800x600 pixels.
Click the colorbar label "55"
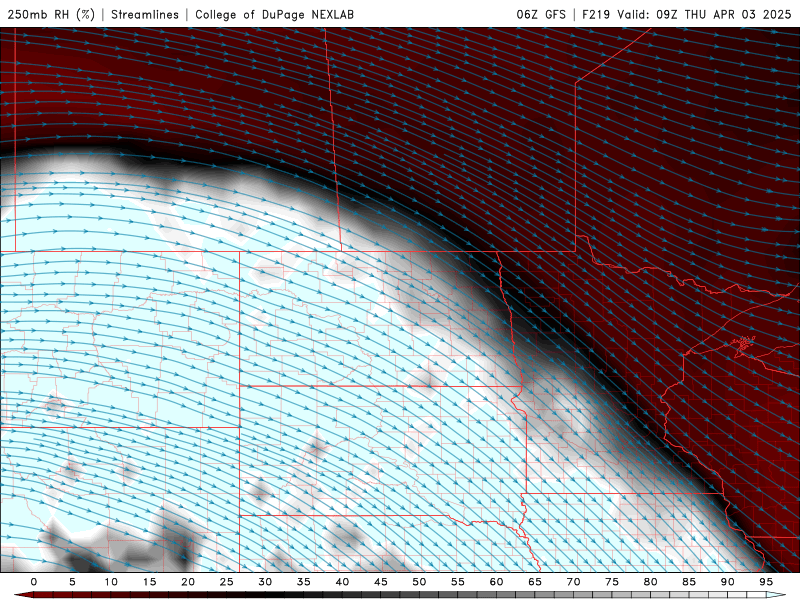pos(458,582)
